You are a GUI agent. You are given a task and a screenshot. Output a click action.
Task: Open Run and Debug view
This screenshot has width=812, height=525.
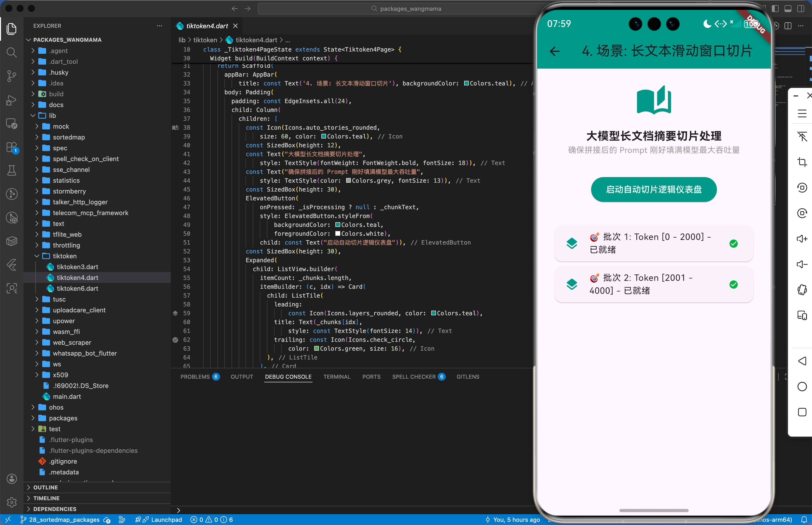(12, 100)
